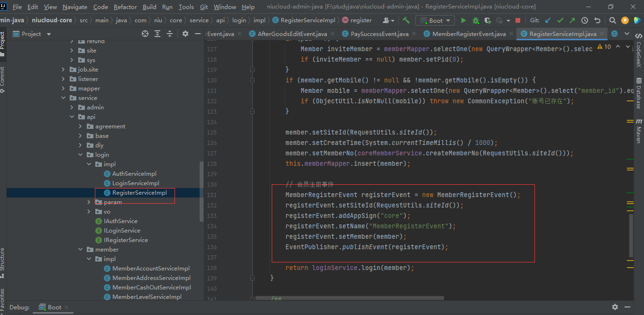This screenshot has width=644, height=315.
Task: Collapse the login folder
Action: (x=81, y=155)
